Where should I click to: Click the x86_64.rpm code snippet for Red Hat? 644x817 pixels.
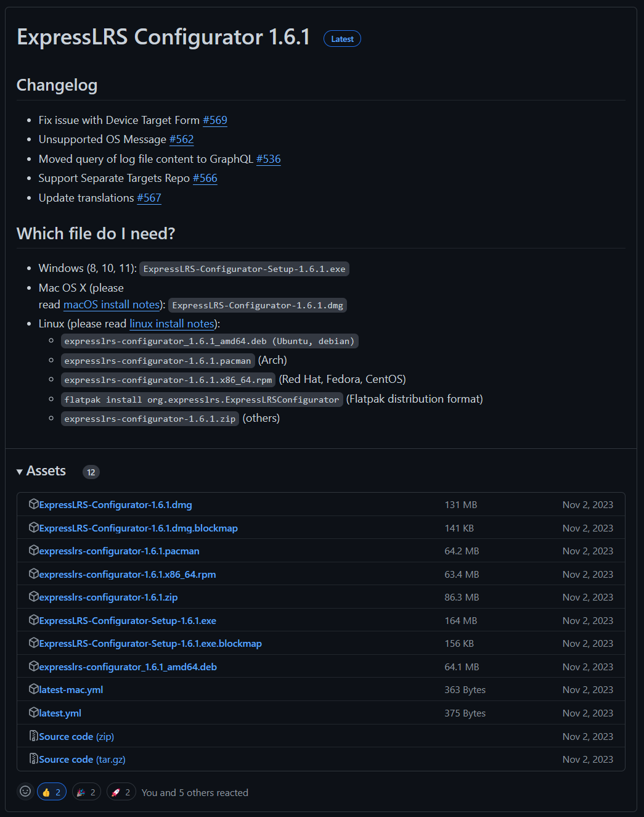[x=168, y=380]
